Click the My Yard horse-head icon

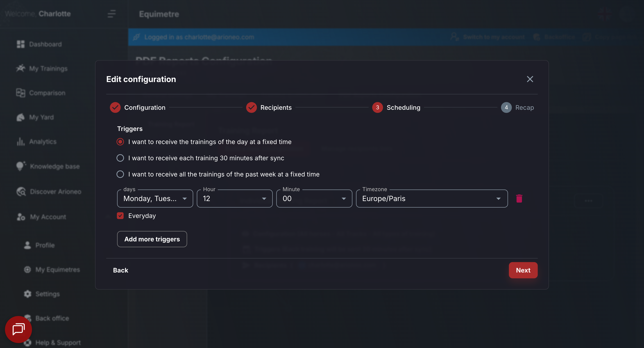pyautogui.click(x=20, y=117)
